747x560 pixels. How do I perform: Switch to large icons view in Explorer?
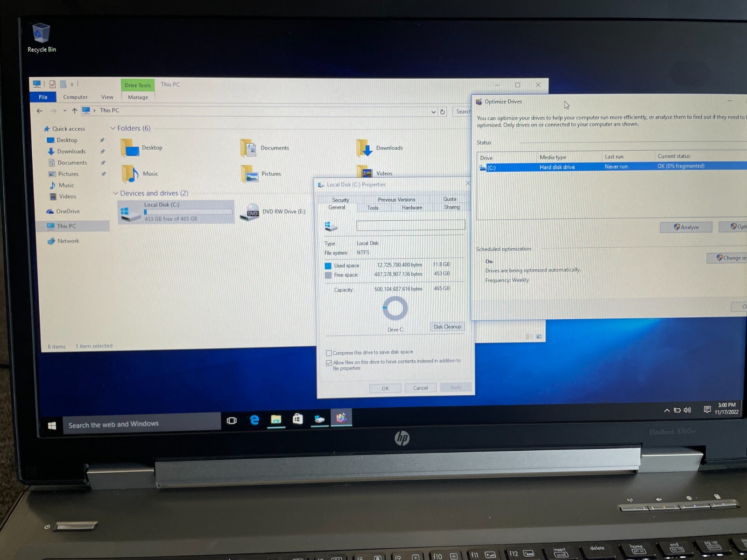[539, 336]
